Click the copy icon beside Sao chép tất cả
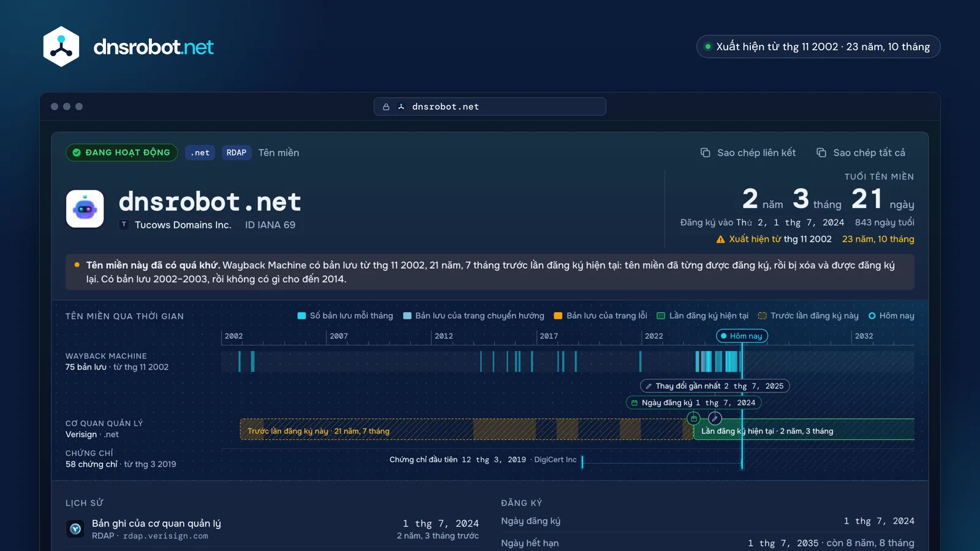 pyautogui.click(x=821, y=152)
